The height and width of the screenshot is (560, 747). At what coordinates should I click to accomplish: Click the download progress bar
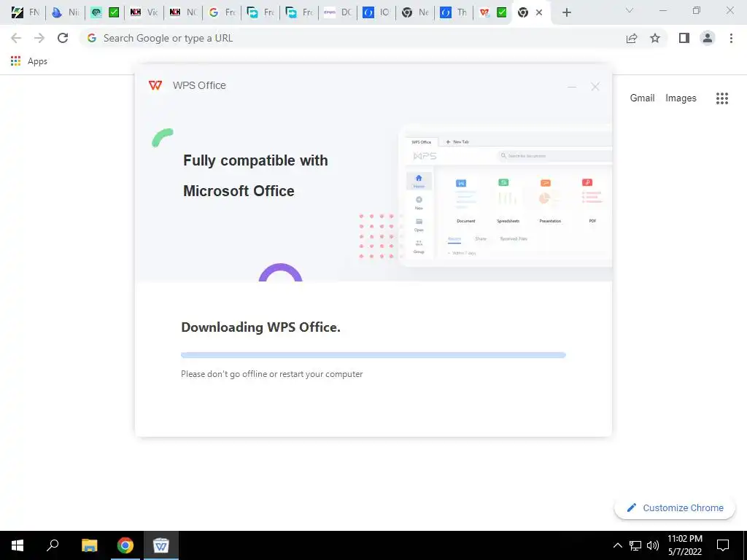373,355
